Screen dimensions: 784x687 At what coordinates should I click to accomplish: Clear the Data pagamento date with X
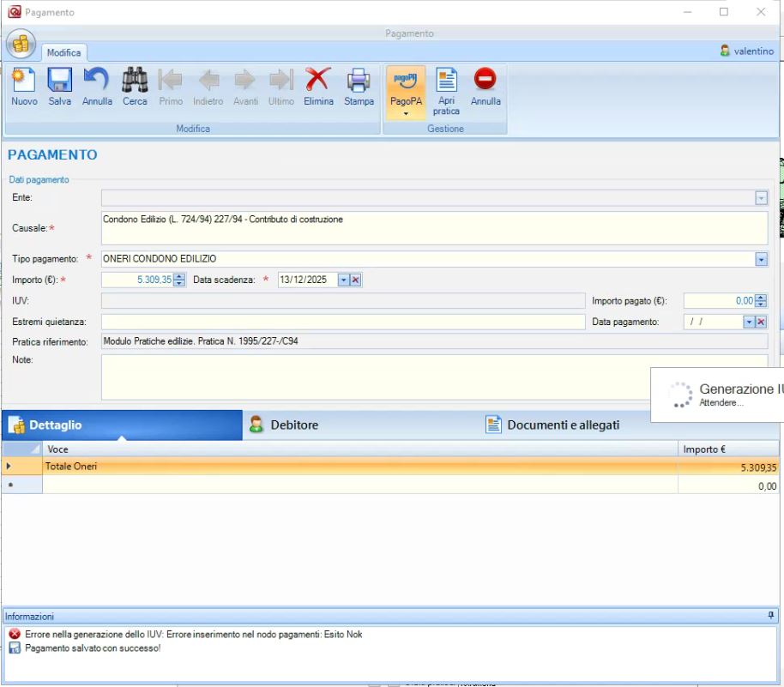coord(760,322)
